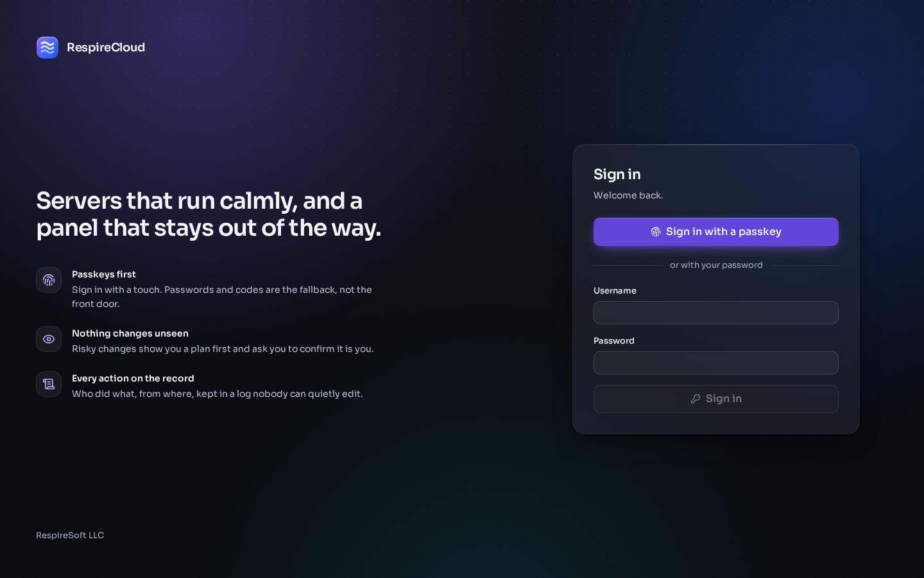Image resolution: width=924 pixels, height=578 pixels.
Task: Focus the Password input field
Action: coord(716,363)
